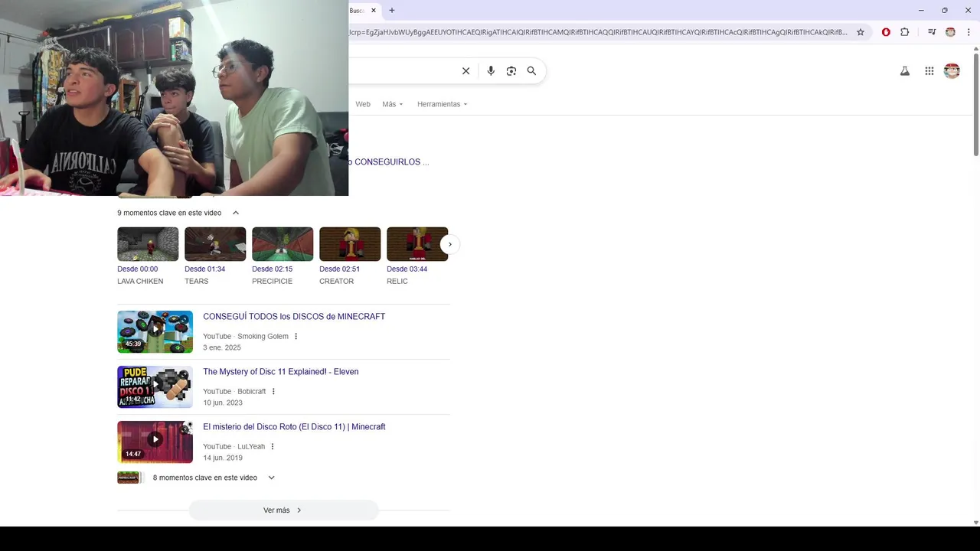
Task: Open the Google account avatar
Action: pos(952,71)
